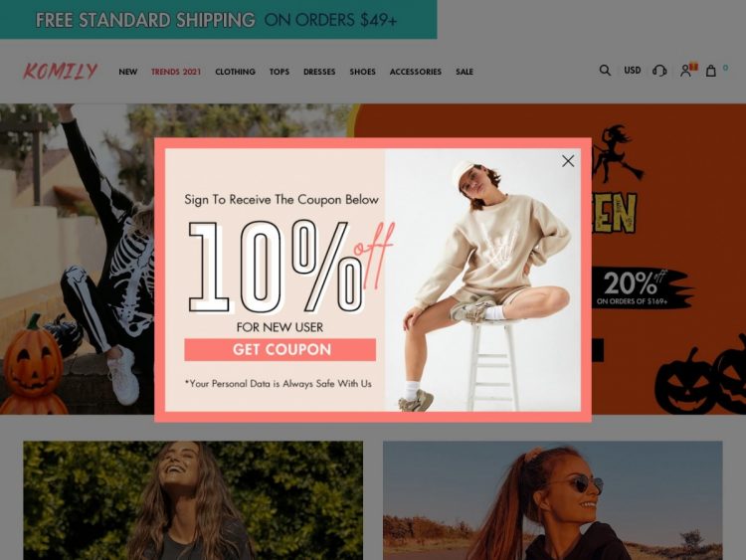Open the TRENDS 2021 menu
746x560 pixels.
coord(176,72)
